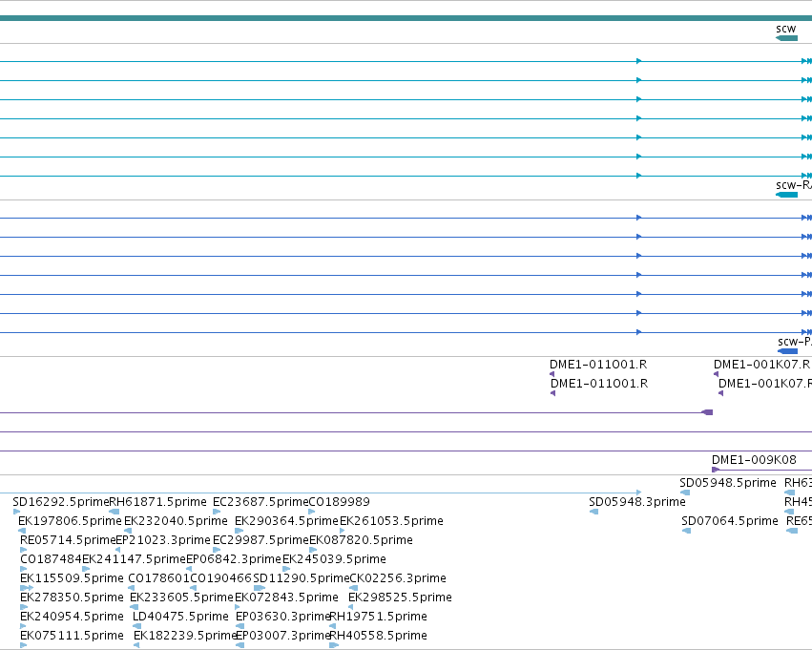
Task: Click the light blue EST line above SD16292.5prime
Action: [321, 493]
